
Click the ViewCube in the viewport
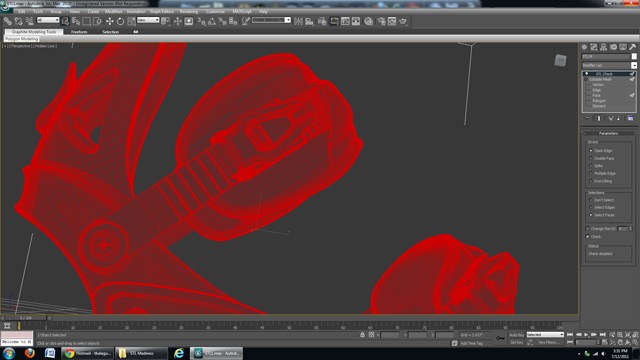pyautogui.click(x=560, y=60)
